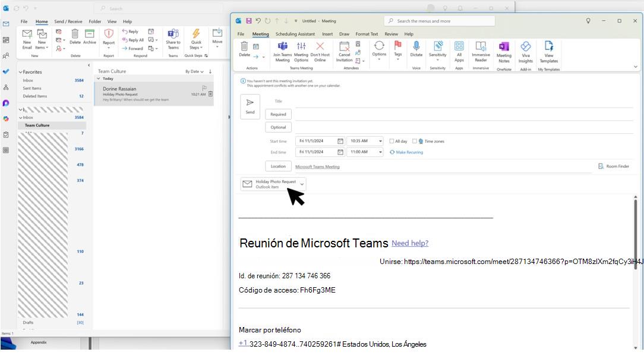Click View Templates button

[549, 52]
